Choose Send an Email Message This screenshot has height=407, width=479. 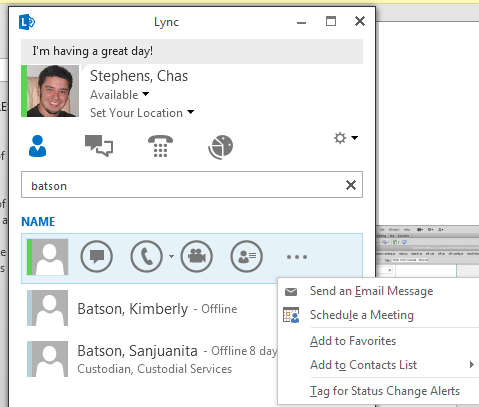(x=371, y=291)
